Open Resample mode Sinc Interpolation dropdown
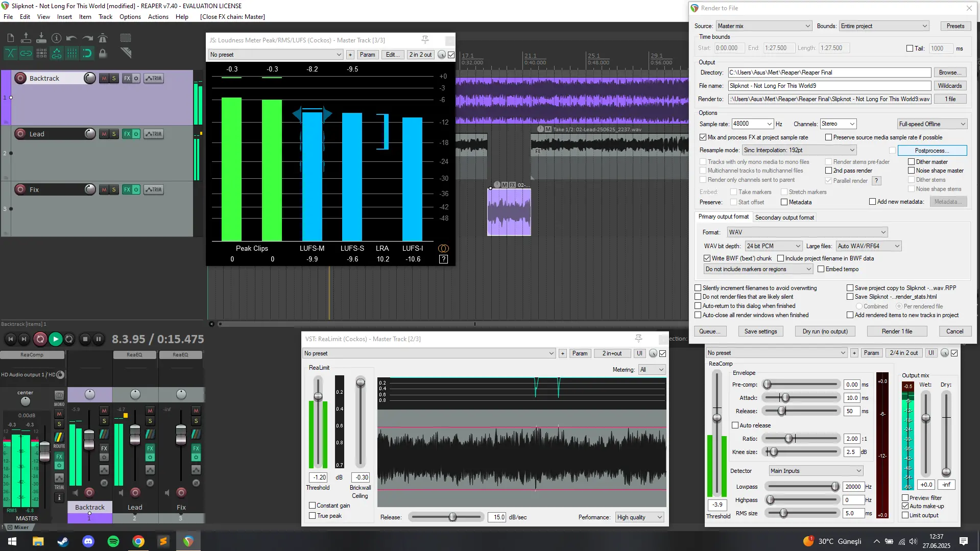 pos(799,150)
